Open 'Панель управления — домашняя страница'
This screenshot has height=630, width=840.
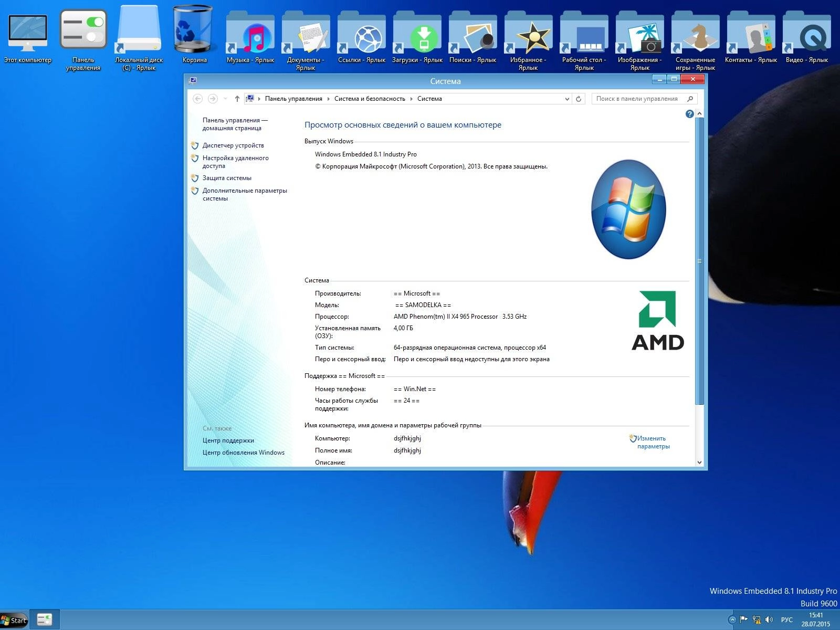click(x=235, y=124)
